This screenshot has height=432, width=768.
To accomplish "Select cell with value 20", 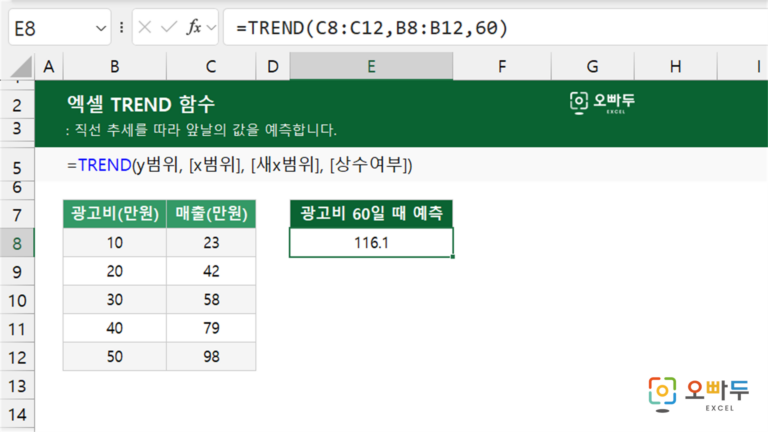I will coord(115,271).
